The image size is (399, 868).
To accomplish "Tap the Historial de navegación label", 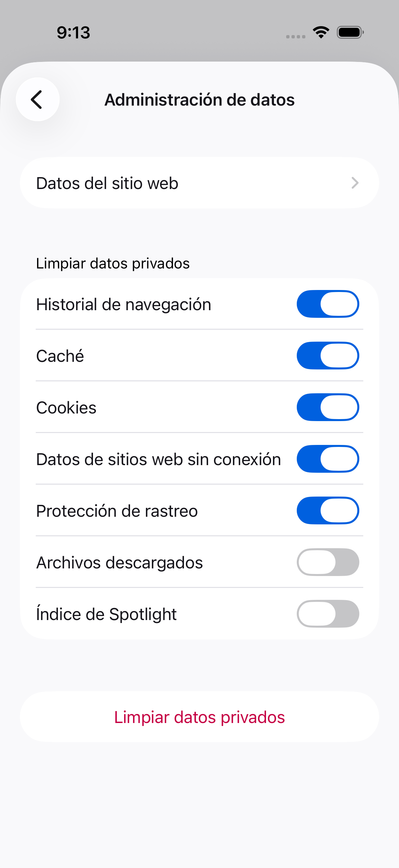I will [124, 305].
